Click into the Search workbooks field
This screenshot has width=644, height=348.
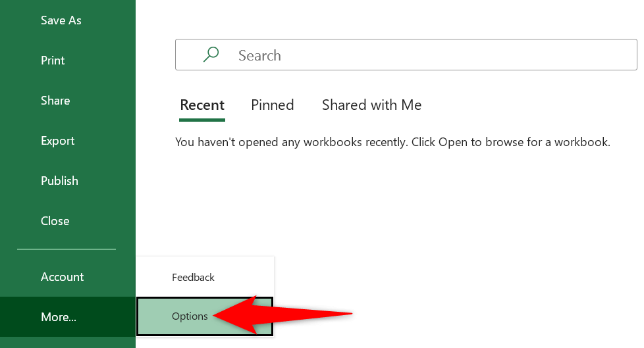(x=421, y=55)
